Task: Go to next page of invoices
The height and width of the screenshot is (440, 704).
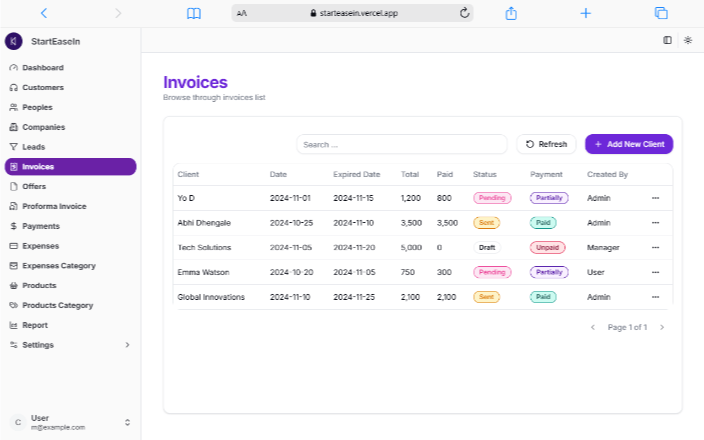Action: 661,327
